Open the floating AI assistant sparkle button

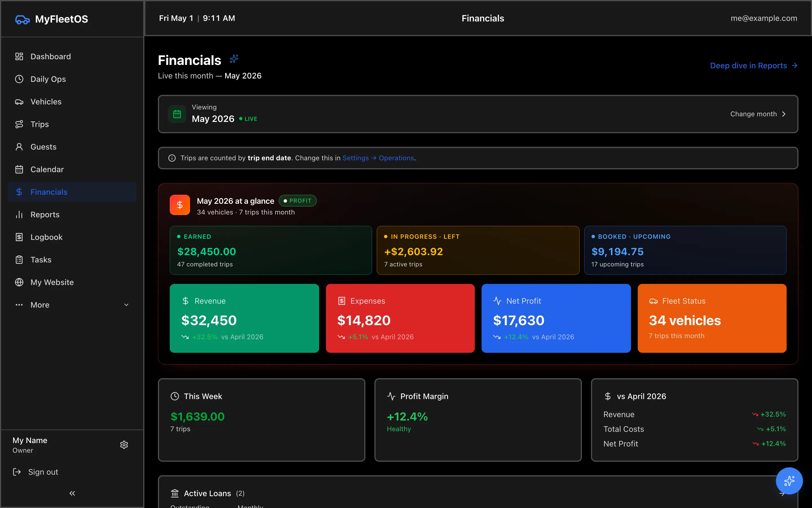[789, 481]
